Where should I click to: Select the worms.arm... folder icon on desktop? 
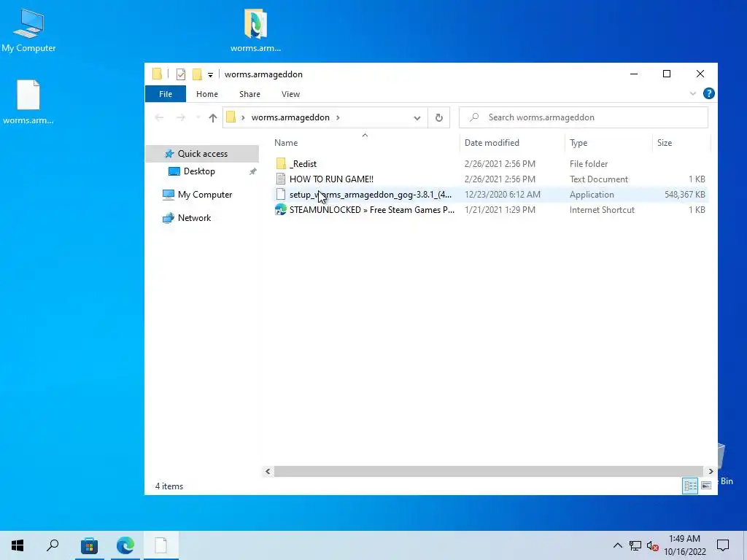coord(255,29)
